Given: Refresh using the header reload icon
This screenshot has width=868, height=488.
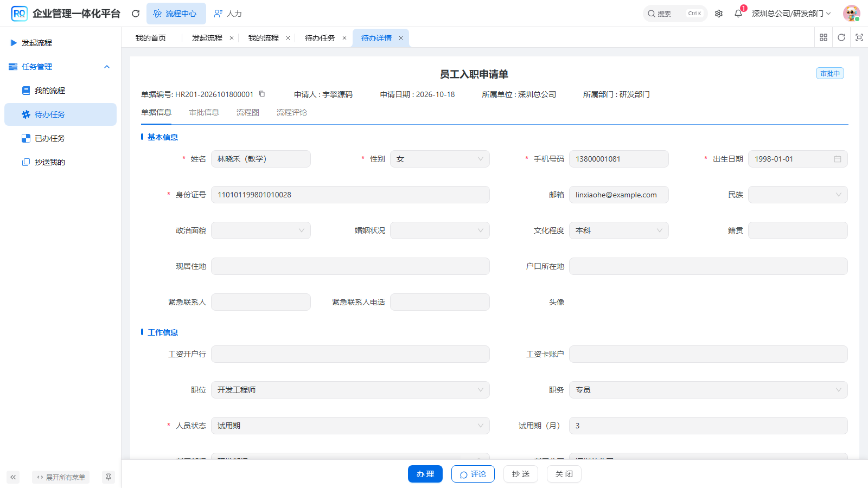Looking at the screenshot, I should tap(136, 14).
